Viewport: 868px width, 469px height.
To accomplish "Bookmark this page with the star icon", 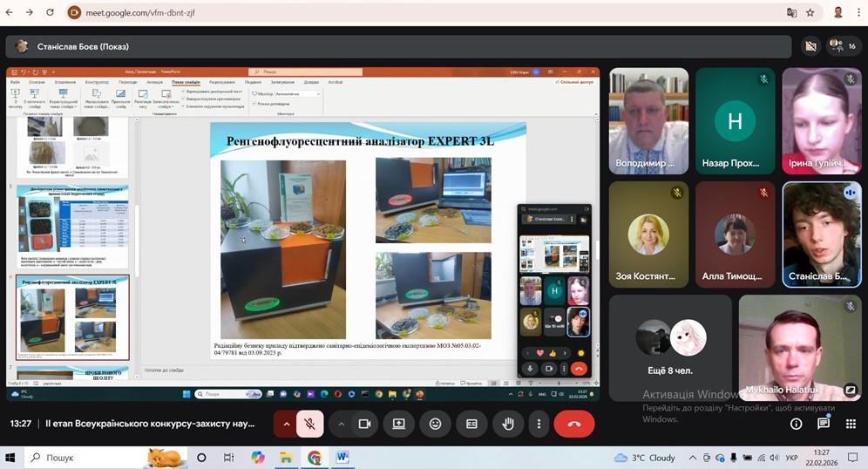I will tap(810, 13).
